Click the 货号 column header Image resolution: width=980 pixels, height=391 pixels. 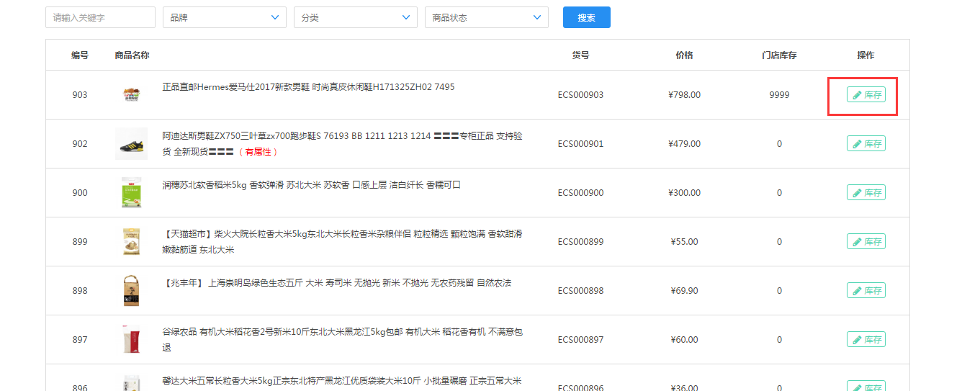580,55
